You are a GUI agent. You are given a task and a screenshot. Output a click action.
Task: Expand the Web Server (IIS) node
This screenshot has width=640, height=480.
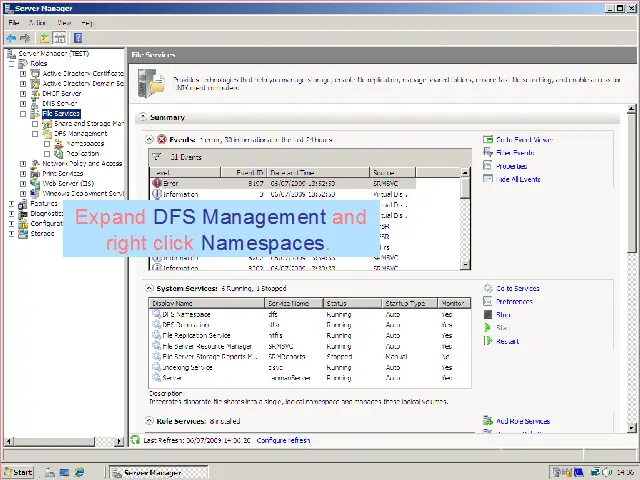click(x=23, y=183)
